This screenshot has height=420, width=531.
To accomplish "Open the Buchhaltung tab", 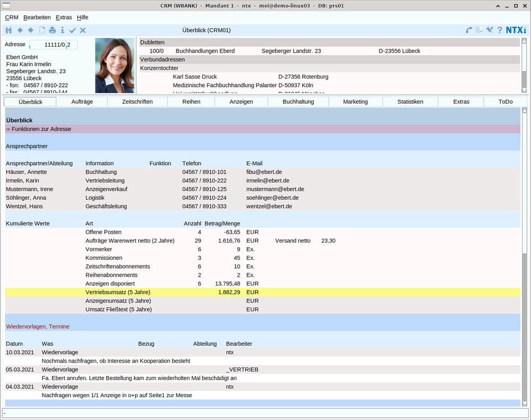I will (x=298, y=101).
